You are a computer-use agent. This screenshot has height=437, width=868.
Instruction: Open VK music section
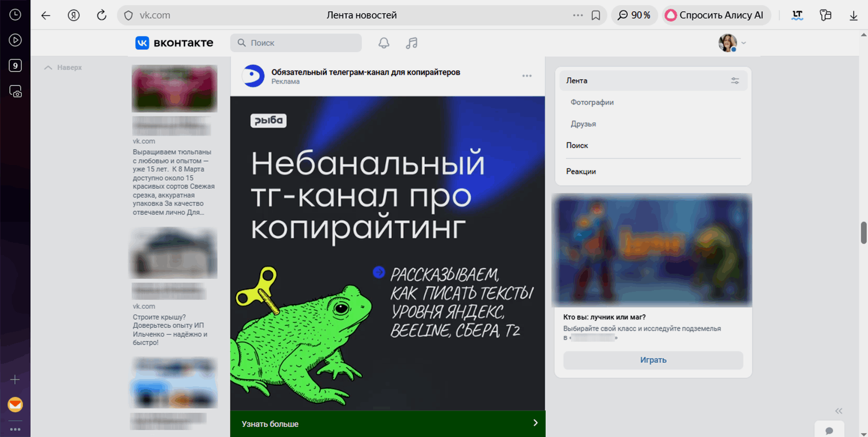click(411, 43)
